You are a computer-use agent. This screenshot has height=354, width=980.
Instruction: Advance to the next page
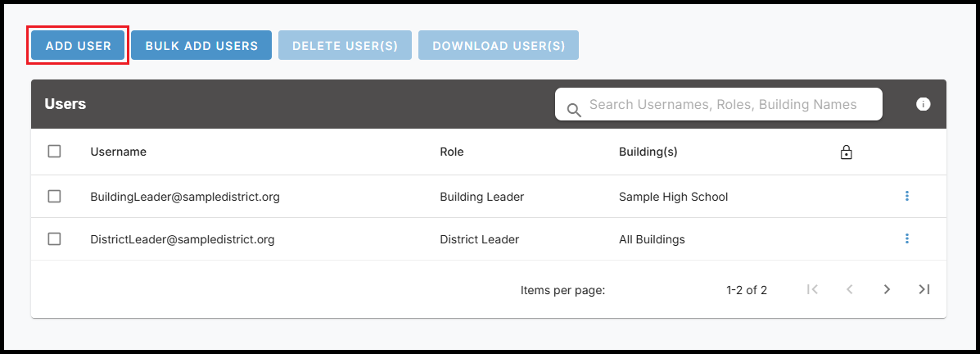(887, 289)
